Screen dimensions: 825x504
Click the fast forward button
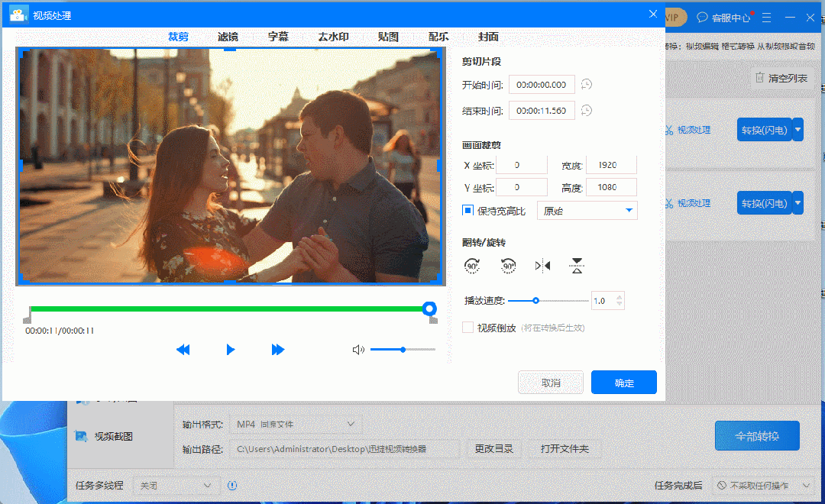(278, 350)
